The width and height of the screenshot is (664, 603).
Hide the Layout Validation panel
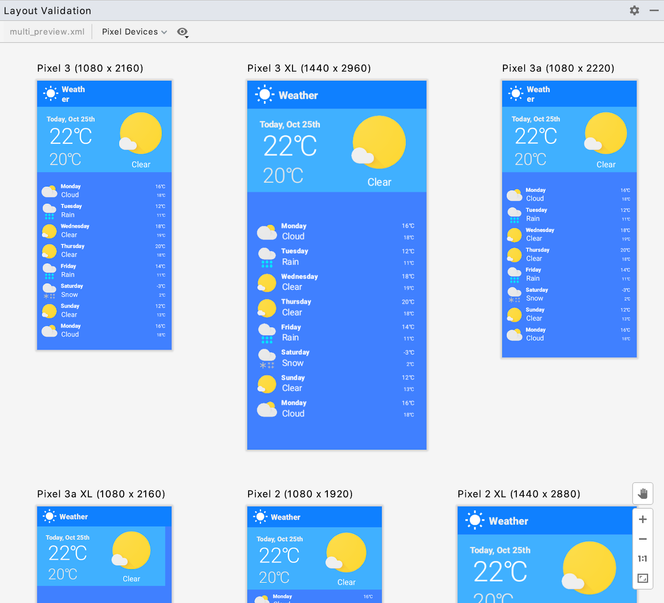[x=654, y=10]
